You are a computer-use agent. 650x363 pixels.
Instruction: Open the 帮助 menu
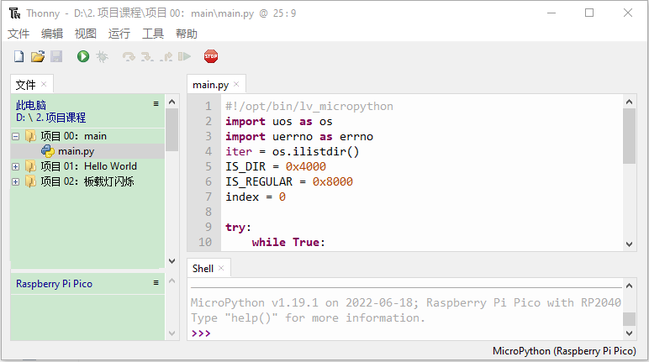(x=187, y=34)
